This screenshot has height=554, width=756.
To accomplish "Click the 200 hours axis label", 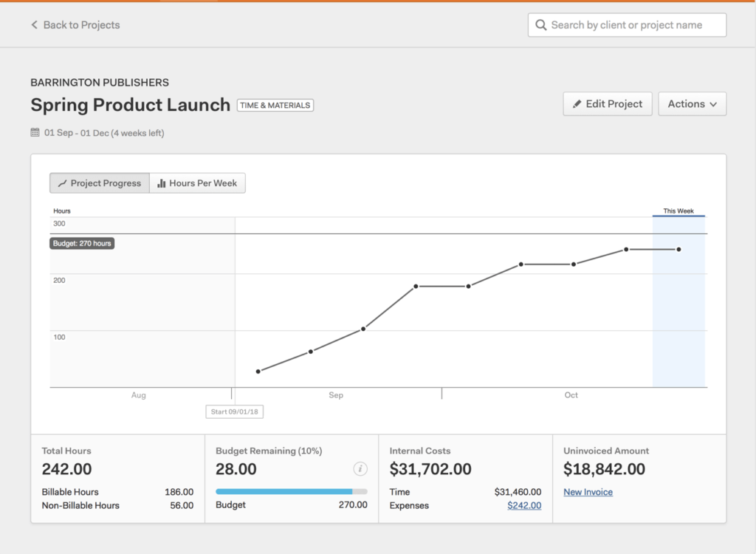I will 59,281.
